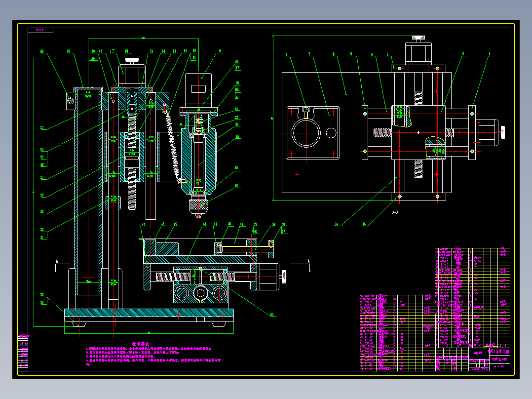
Task: Select the part callout number 42
Action: pos(229,224)
